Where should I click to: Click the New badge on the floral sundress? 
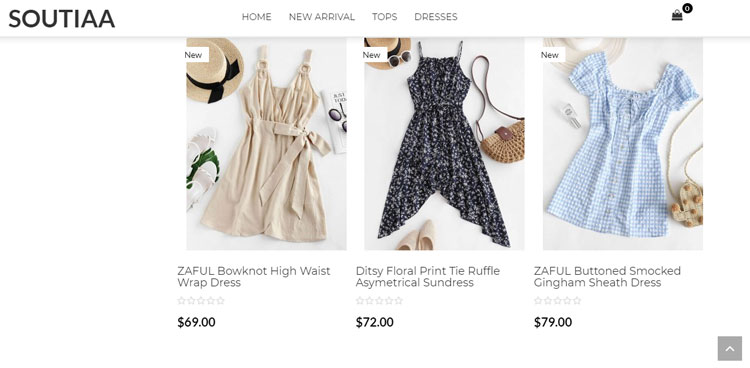(x=372, y=55)
